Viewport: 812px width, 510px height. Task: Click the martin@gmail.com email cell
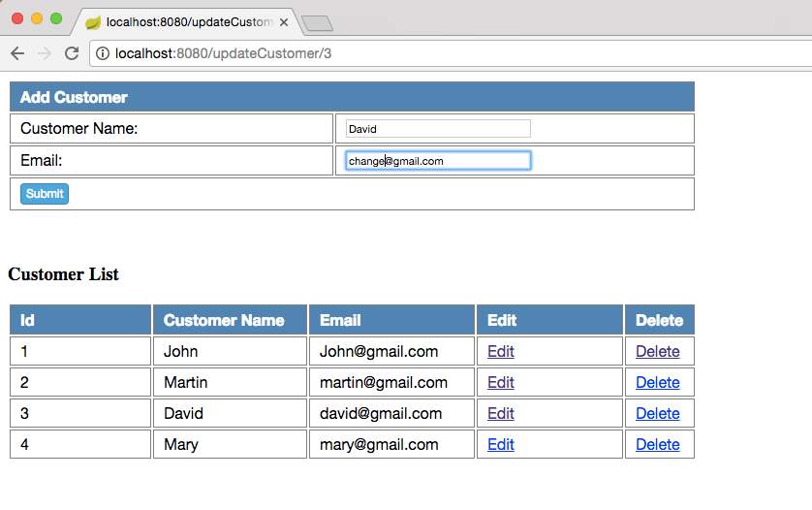click(392, 382)
